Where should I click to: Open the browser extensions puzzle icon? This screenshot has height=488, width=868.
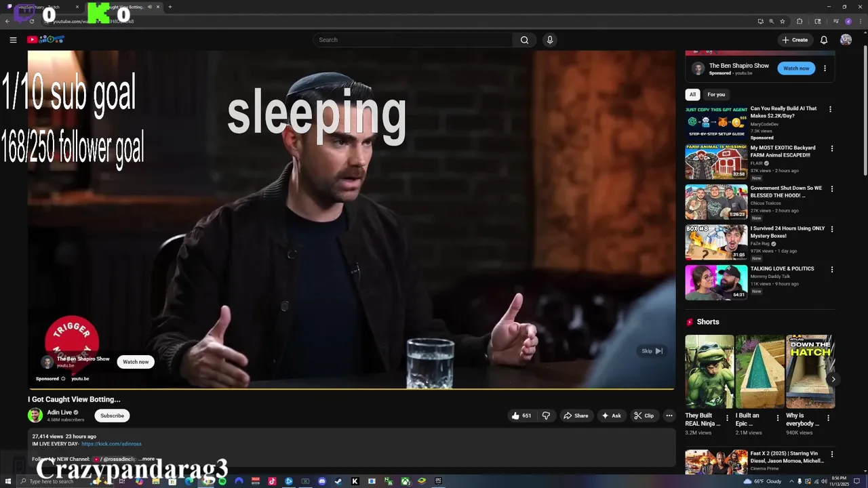(x=800, y=21)
